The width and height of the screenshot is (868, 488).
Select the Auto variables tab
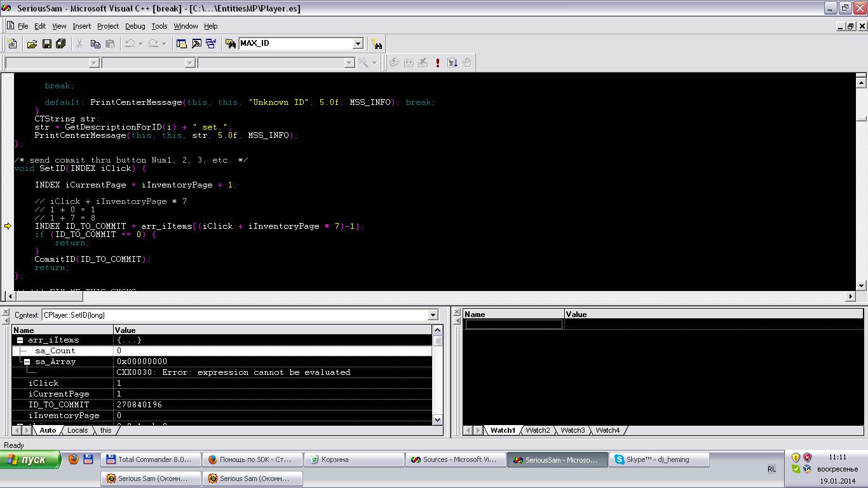[48, 430]
